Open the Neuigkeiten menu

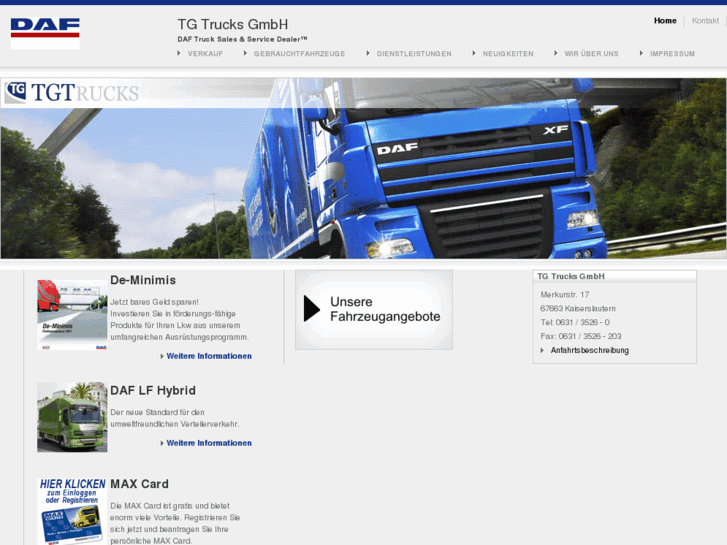tap(508, 54)
